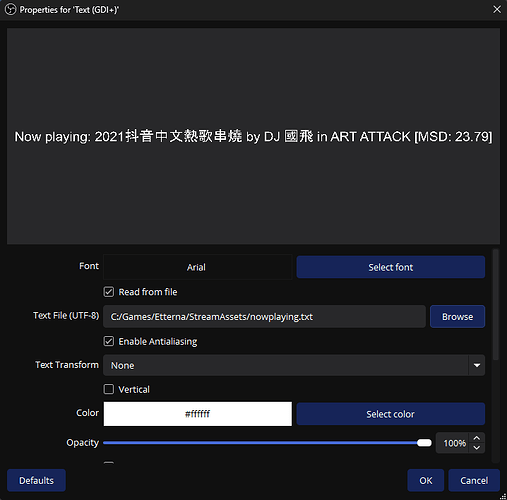
Task: Disable the Enable Antialiasing checkbox
Action: coord(109,341)
